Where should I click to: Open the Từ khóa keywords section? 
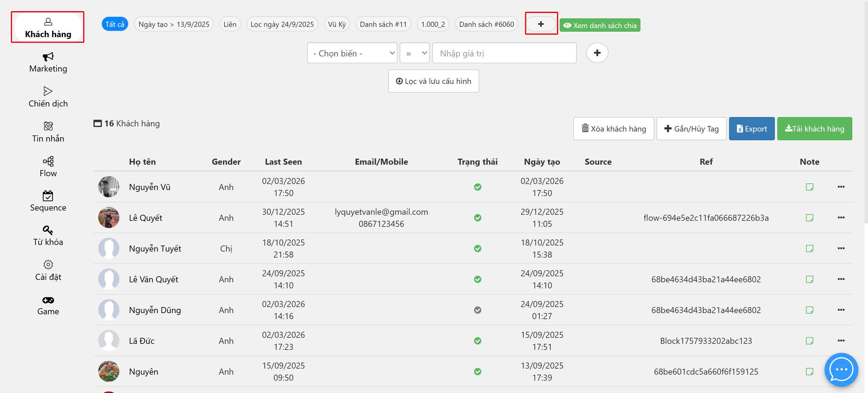point(48,236)
